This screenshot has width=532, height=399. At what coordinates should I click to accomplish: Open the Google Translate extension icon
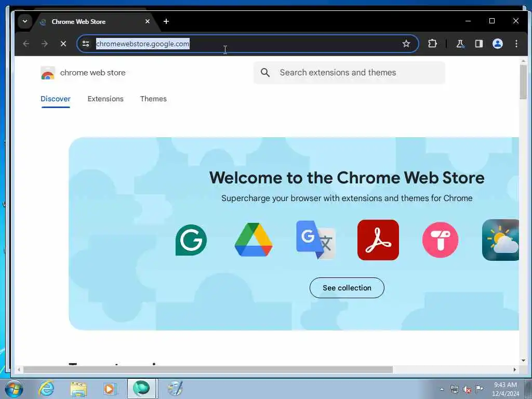coord(316,240)
